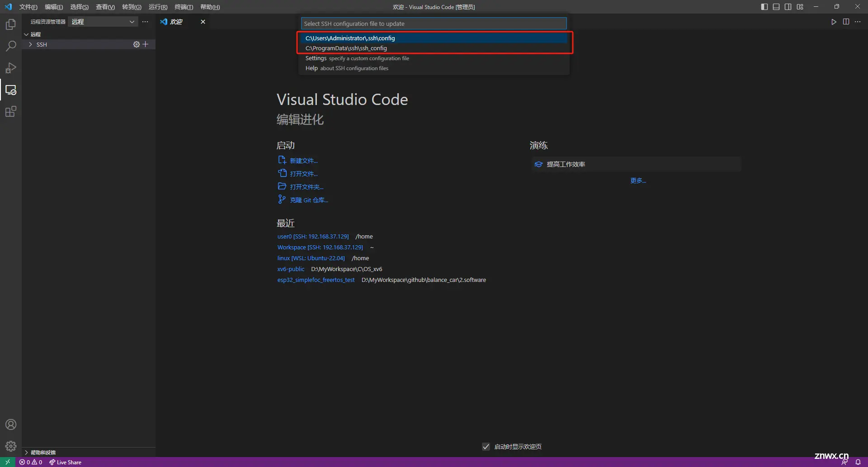Start Live Share from status bar
This screenshot has height=467, width=868.
(x=66, y=462)
